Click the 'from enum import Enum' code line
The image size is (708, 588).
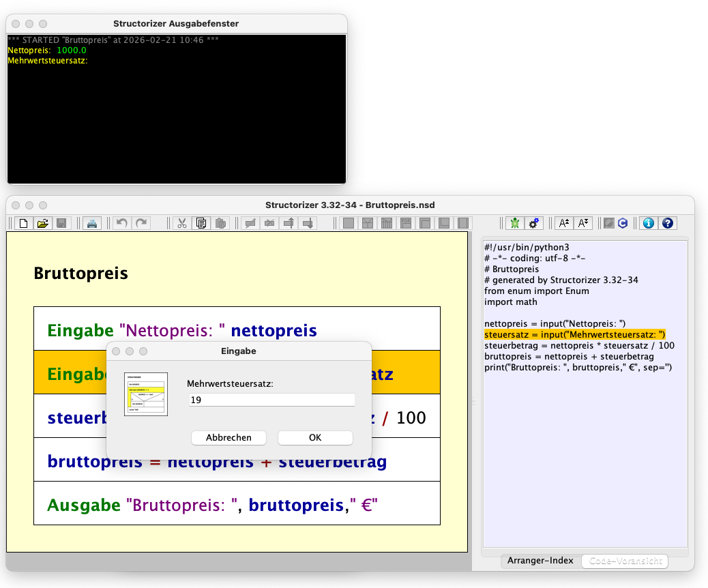pos(536,291)
